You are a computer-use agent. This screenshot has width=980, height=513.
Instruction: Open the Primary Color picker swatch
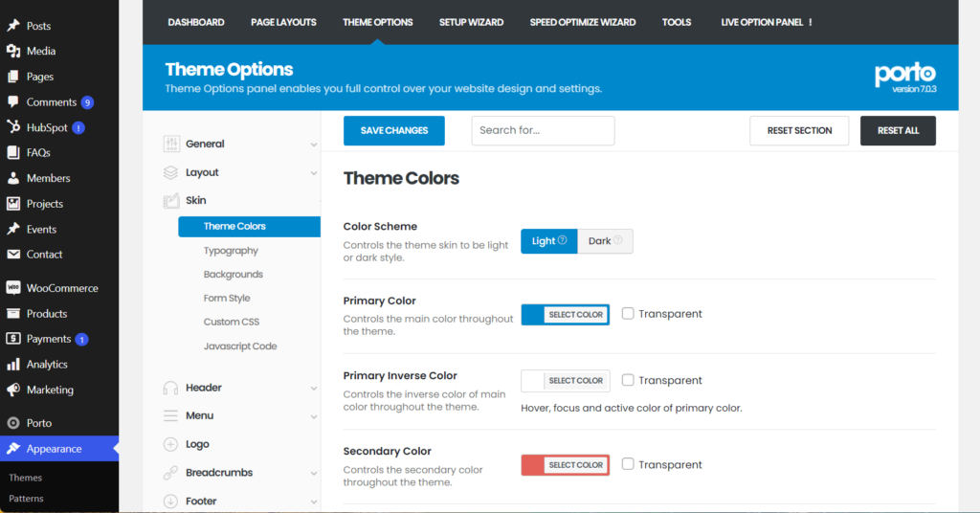pyautogui.click(x=566, y=314)
